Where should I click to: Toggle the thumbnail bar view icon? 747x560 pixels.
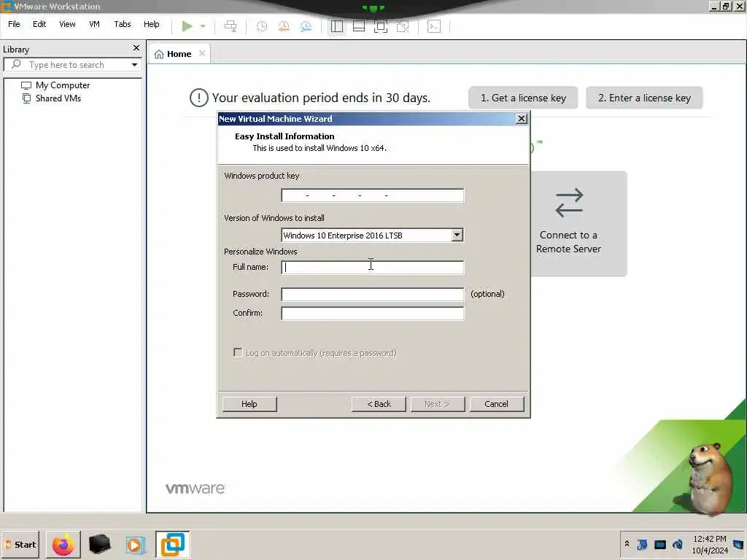[x=359, y=26]
